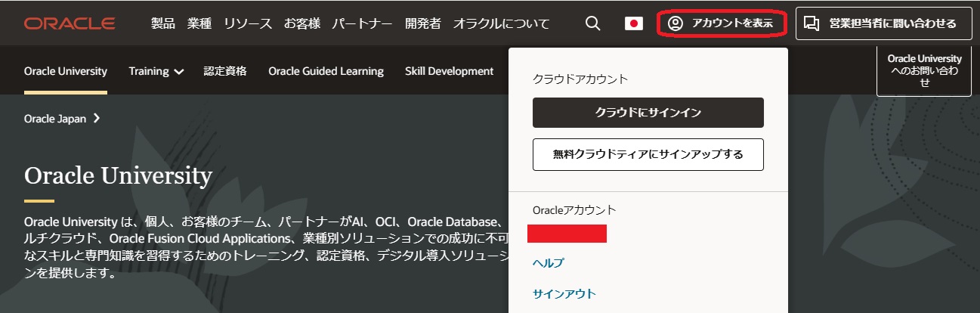The image size is (980, 313).
Task: Click the user profile icon in account button
Action: pos(675,23)
